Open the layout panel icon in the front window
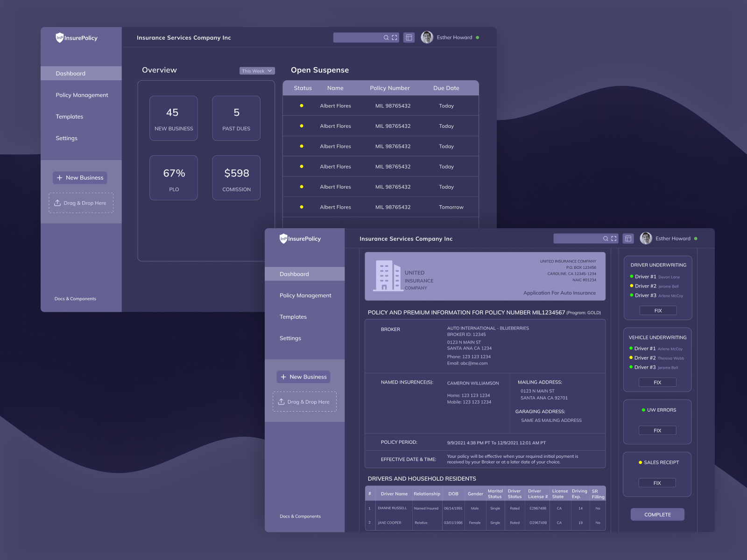Viewport: 747px width, 560px height. pos(628,238)
